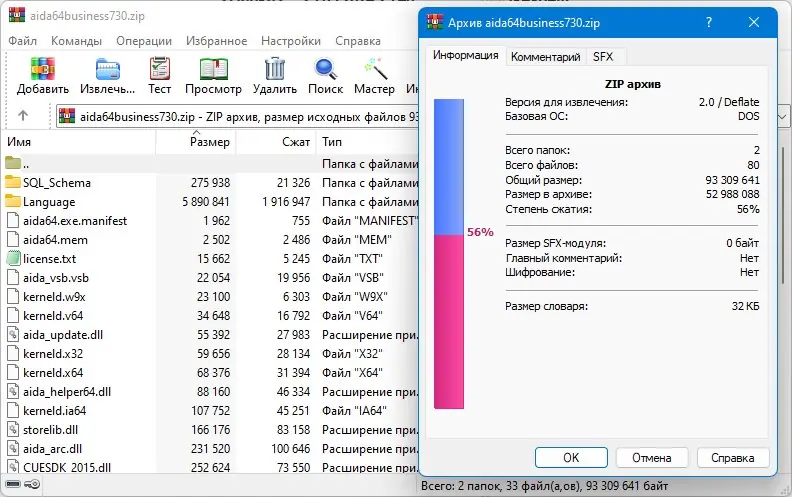Open the Операции menu
Viewport: 792px width, 497px height.
tap(144, 40)
